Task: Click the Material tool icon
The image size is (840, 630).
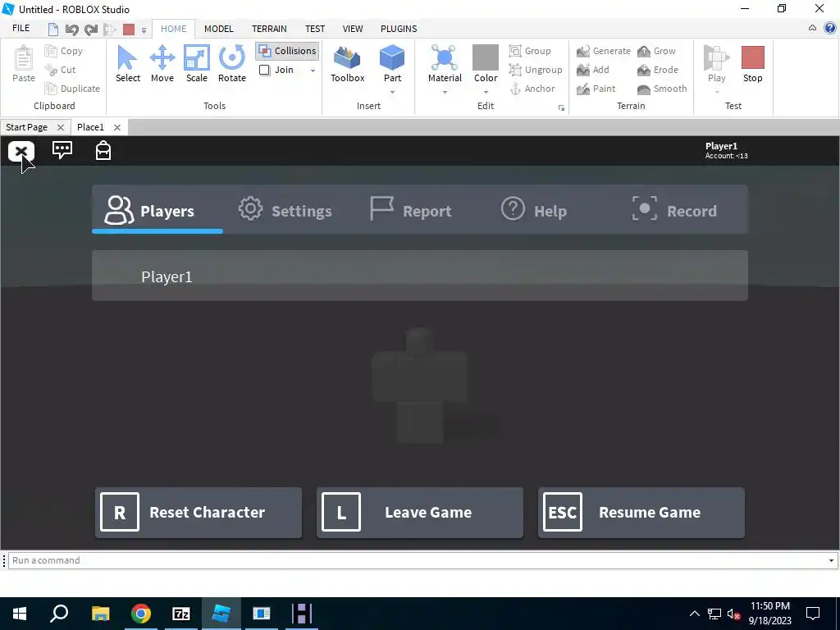Action: [x=445, y=58]
